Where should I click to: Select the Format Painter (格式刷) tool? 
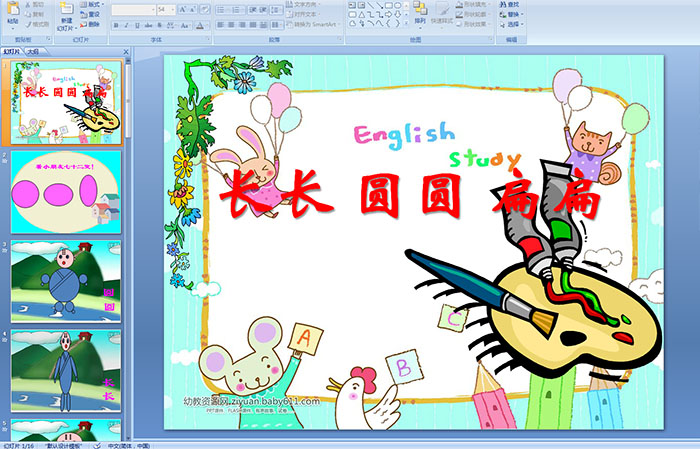[37, 25]
